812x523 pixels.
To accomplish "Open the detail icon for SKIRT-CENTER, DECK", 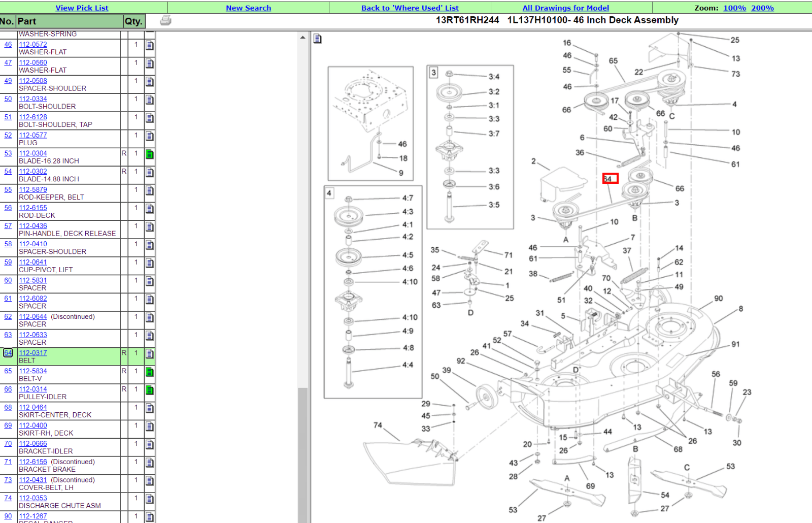I will [150, 408].
